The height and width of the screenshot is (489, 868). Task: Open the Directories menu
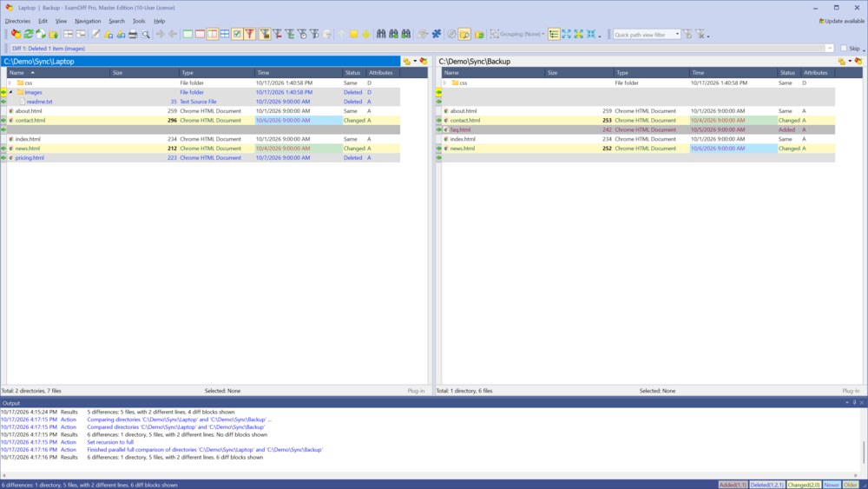[17, 21]
